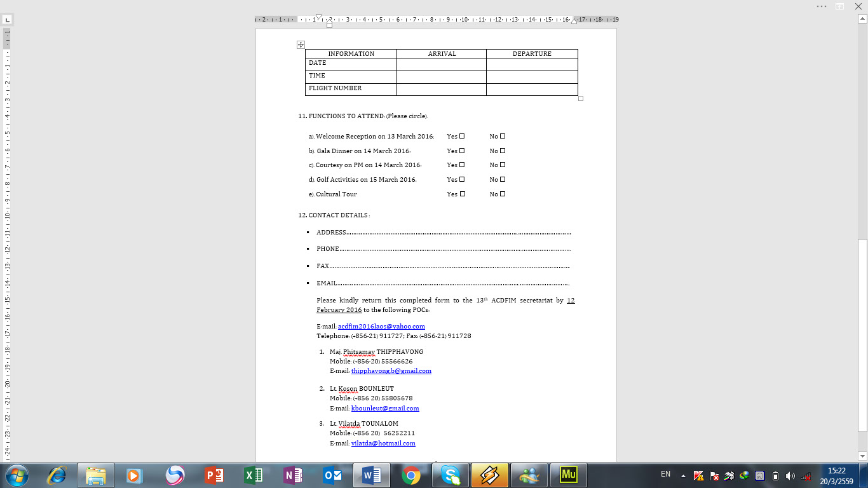Click vertical scrollbar up arrow

862,20
